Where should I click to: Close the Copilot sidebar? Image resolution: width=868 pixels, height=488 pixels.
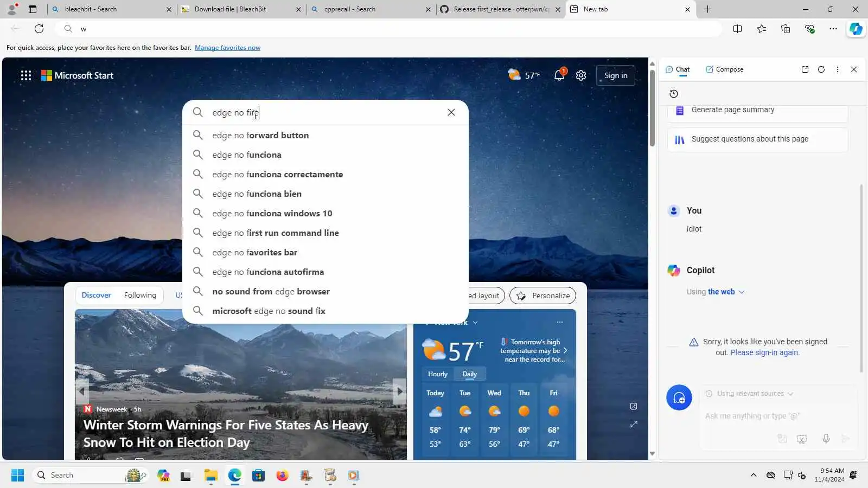[x=854, y=69]
